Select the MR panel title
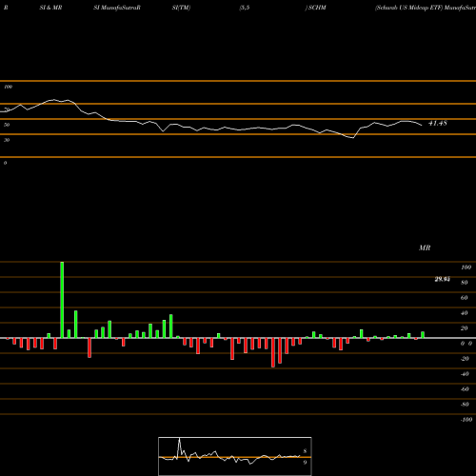476x476 pixels. [x=425, y=248]
